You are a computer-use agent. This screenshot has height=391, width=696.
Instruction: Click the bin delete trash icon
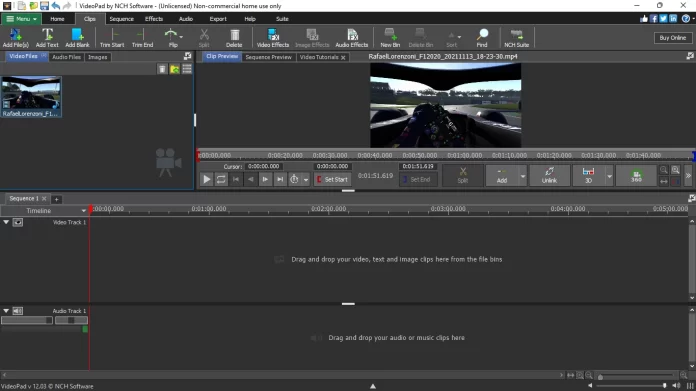[x=162, y=69]
